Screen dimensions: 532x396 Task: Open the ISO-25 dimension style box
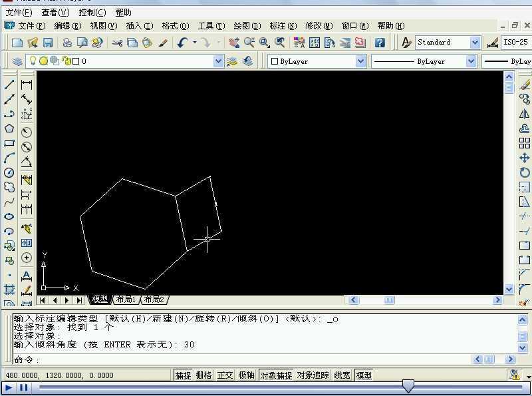pyautogui.click(x=516, y=42)
